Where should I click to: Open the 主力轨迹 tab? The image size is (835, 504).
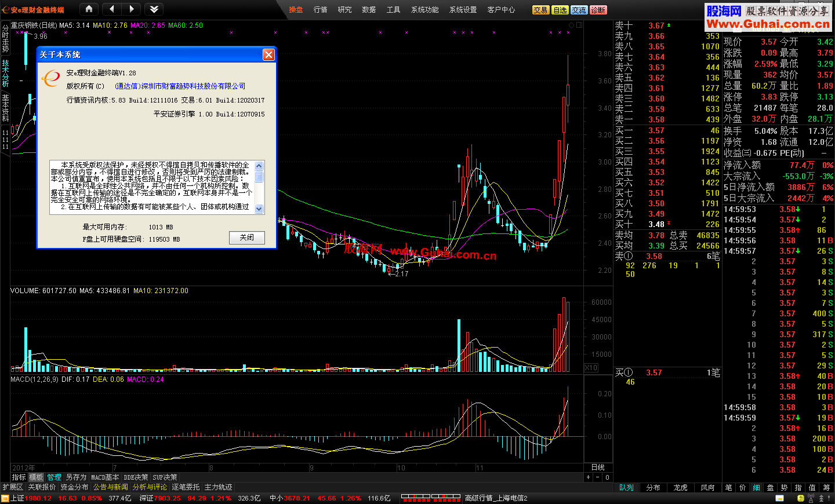[x=218, y=487]
